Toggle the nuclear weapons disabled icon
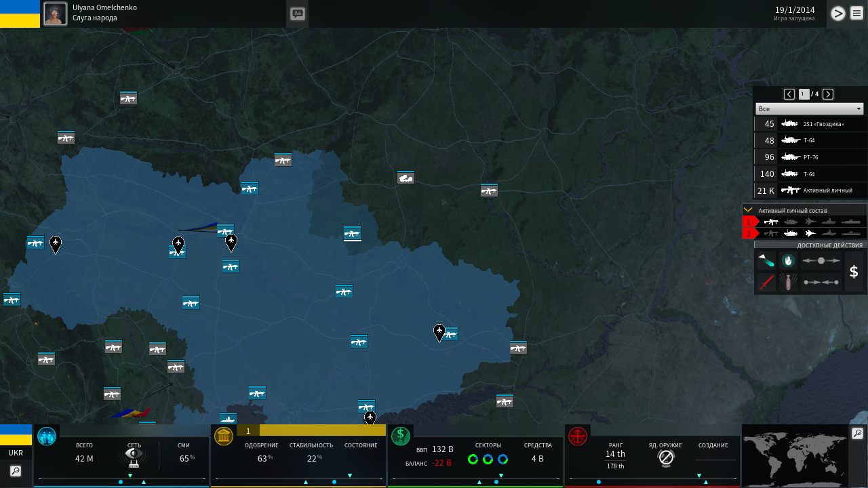The height and width of the screenshot is (488, 868). click(666, 458)
